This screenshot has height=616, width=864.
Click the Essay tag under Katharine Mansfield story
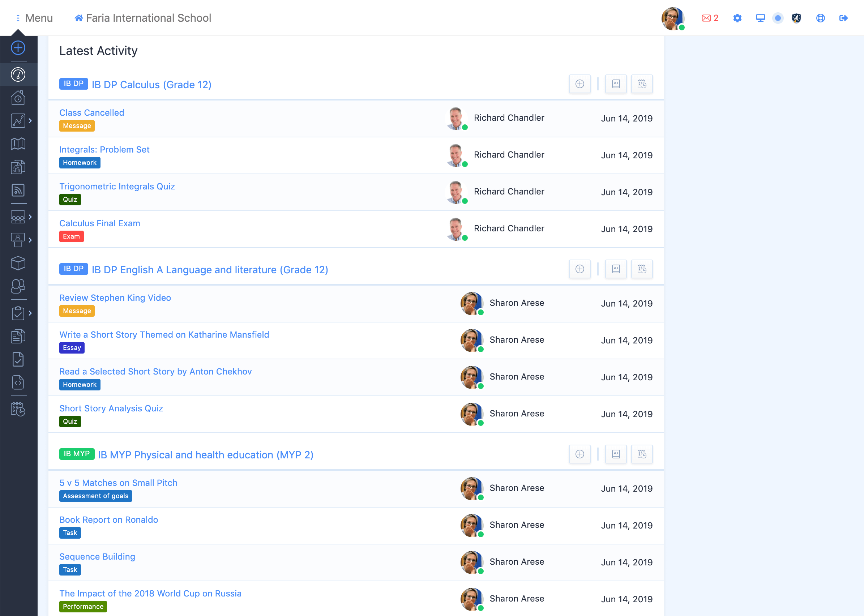[x=72, y=347]
